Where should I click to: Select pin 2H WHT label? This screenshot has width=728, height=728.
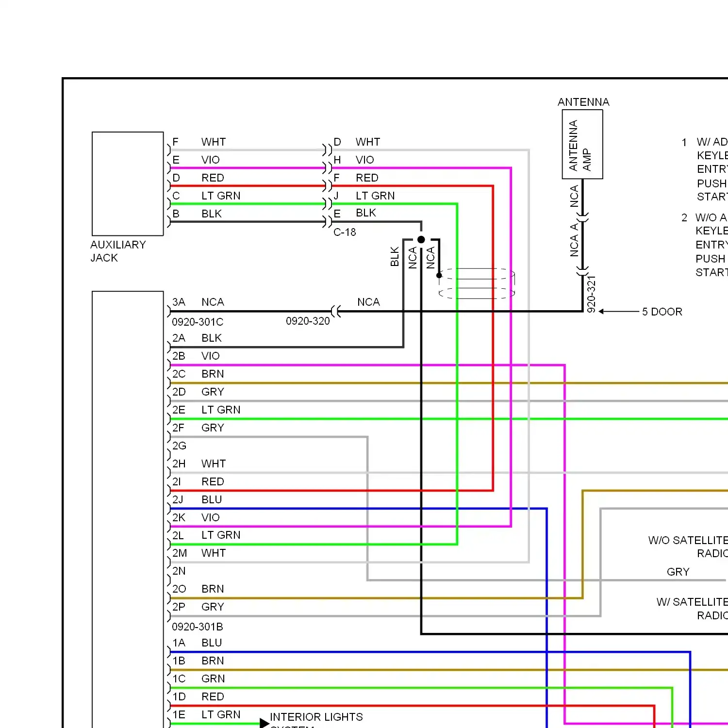[x=199, y=463]
